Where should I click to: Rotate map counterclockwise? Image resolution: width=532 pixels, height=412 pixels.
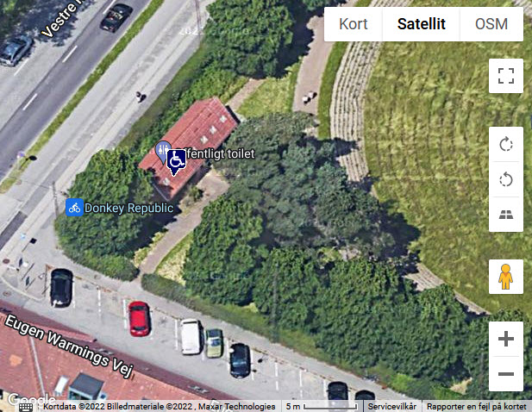[x=506, y=179]
